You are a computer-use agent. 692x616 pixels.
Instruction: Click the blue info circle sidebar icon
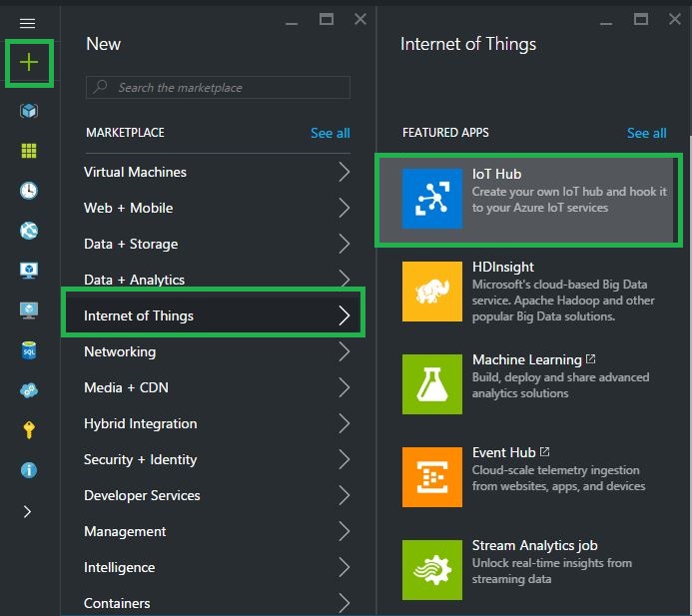(28, 470)
